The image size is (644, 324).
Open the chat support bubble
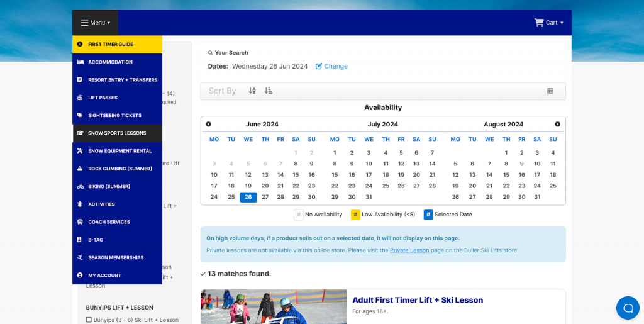pyautogui.click(x=627, y=308)
